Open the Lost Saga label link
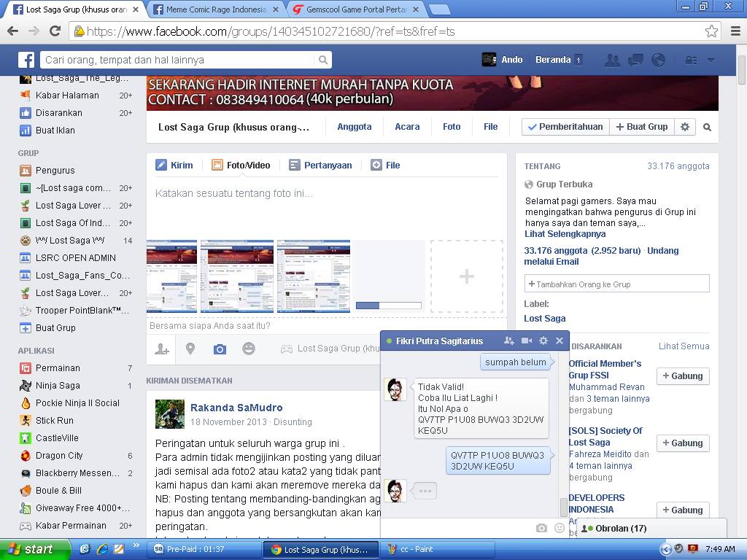 (x=545, y=319)
